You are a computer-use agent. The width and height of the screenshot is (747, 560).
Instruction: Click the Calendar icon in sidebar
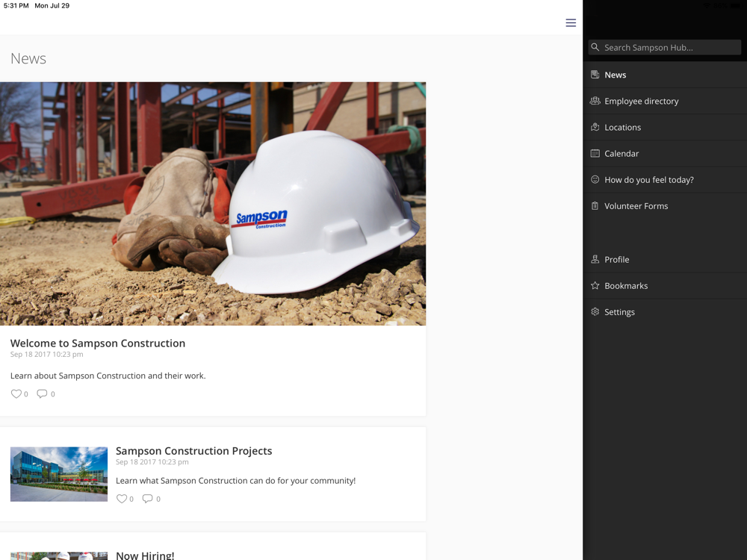(x=595, y=153)
